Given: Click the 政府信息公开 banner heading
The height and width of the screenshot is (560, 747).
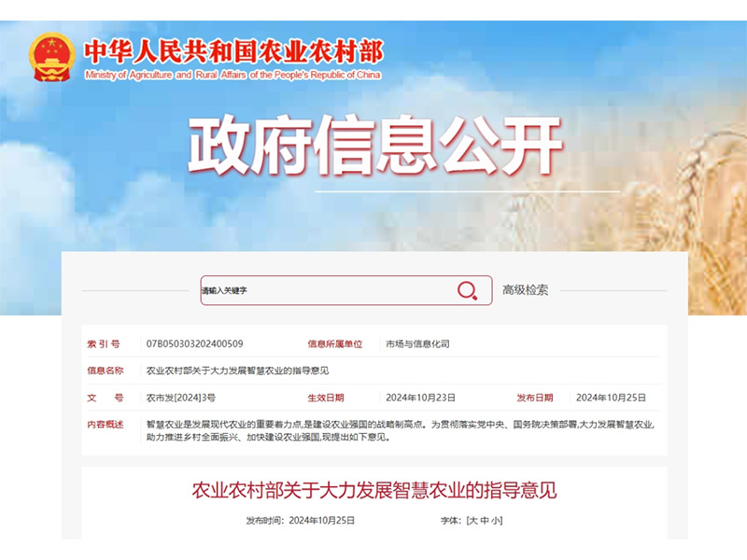Looking at the screenshot, I should 373,145.
